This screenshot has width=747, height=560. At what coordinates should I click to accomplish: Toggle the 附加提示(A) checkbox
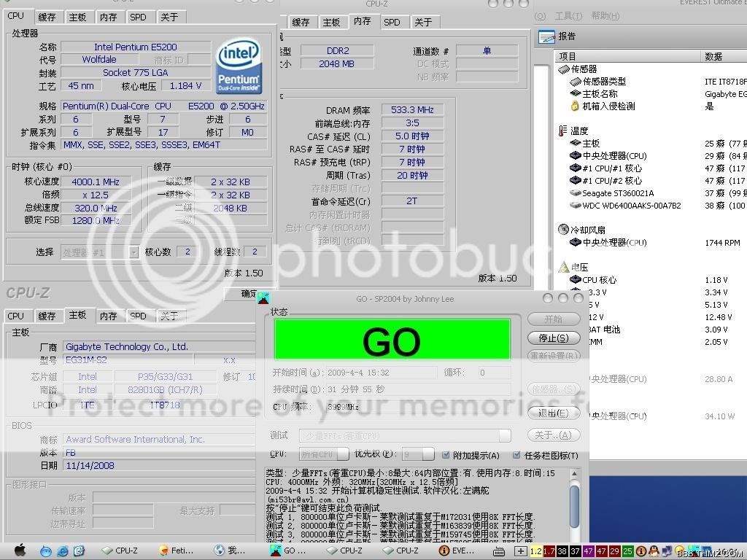tap(446, 455)
